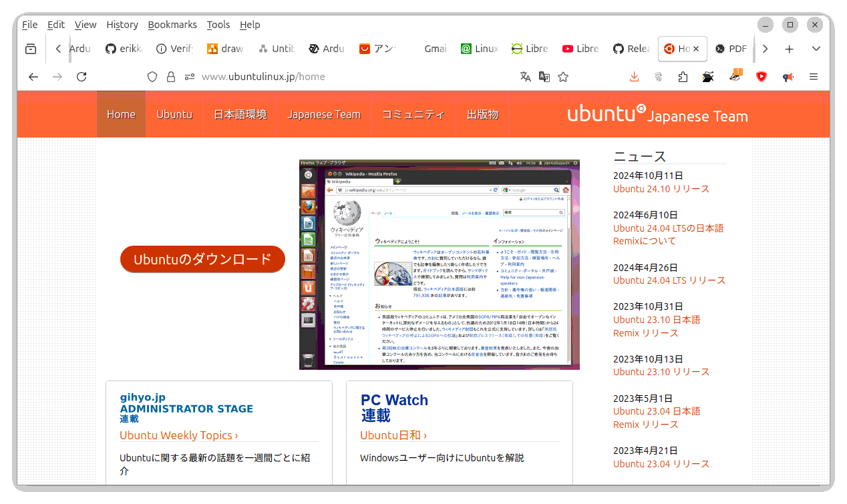
Task: Bookmark this page with the star
Action: [563, 77]
